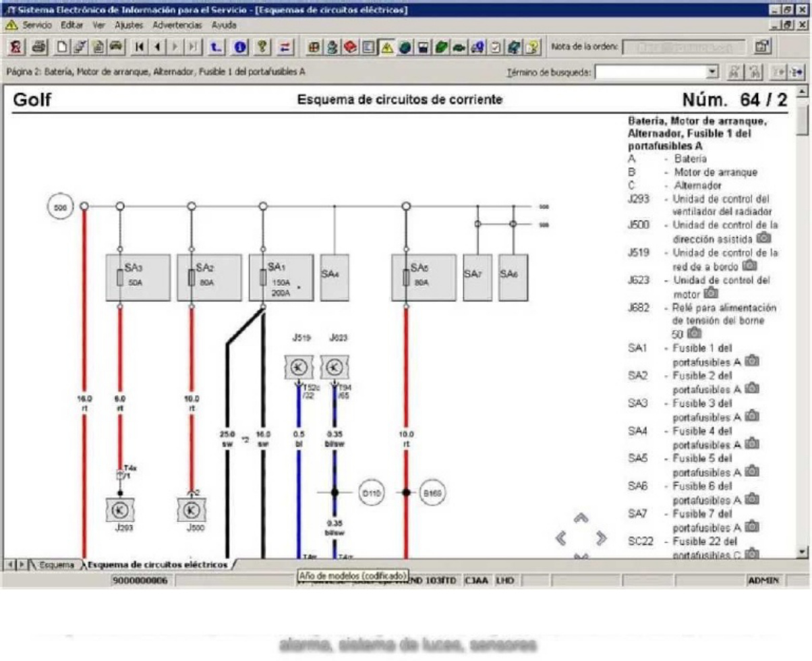Image resolution: width=812 pixels, height=661 pixels.
Task: Click the J293 component symbol in diagram
Action: (x=121, y=511)
